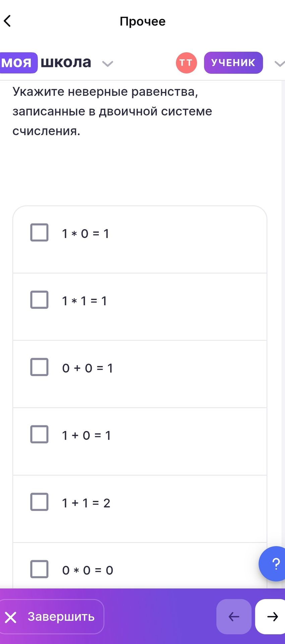Viewport: 285px width, 644px height.
Task: Open the dropdown arrow beside УЧЕНИК
Action: pyautogui.click(x=280, y=64)
